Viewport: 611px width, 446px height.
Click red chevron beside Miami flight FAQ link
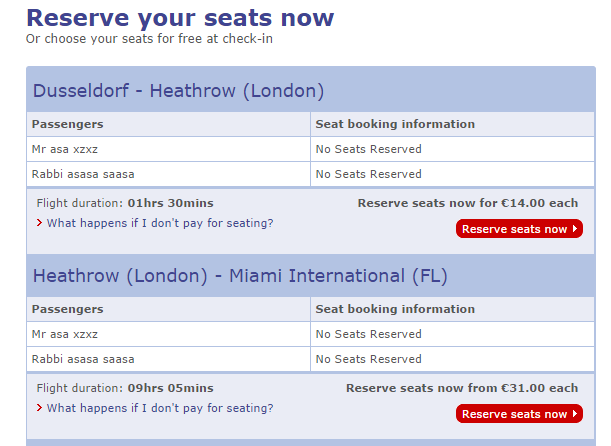point(39,408)
